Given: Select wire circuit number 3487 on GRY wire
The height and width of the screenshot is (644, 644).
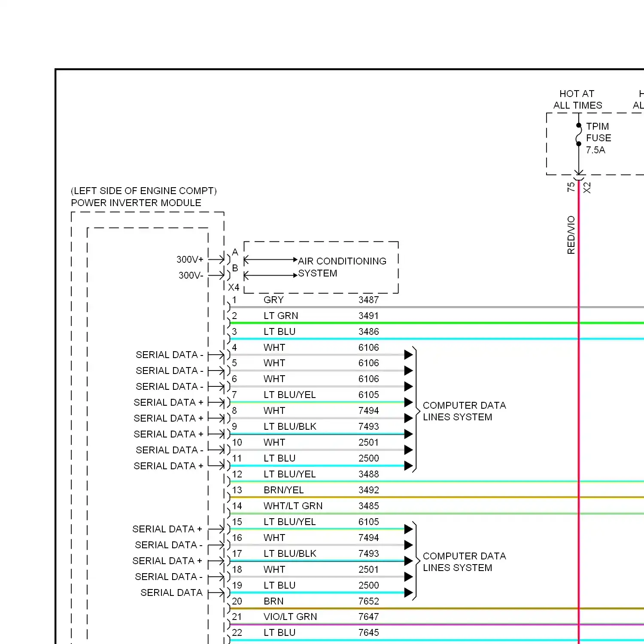Looking at the screenshot, I should pyautogui.click(x=368, y=300).
